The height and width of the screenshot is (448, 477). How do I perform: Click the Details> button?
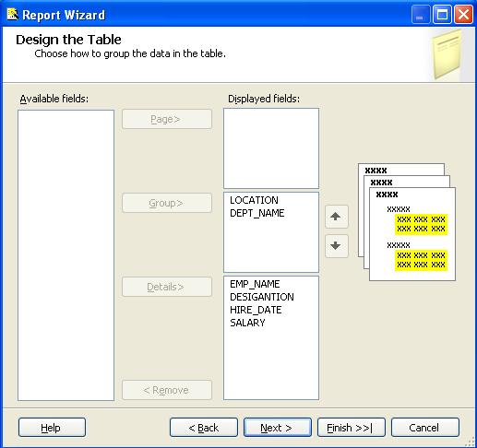[167, 287]
